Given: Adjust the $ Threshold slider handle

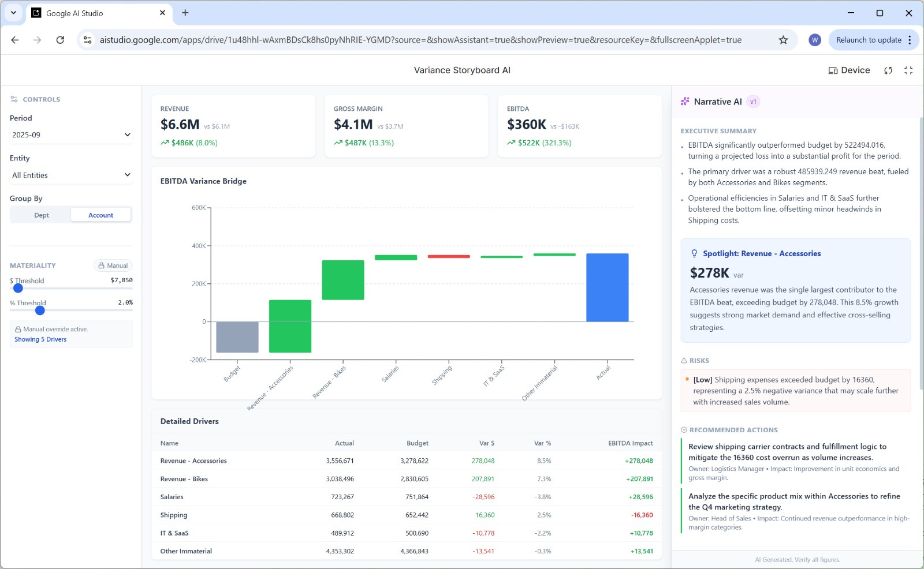Looking at the screenshot, I should coord(18,288).
